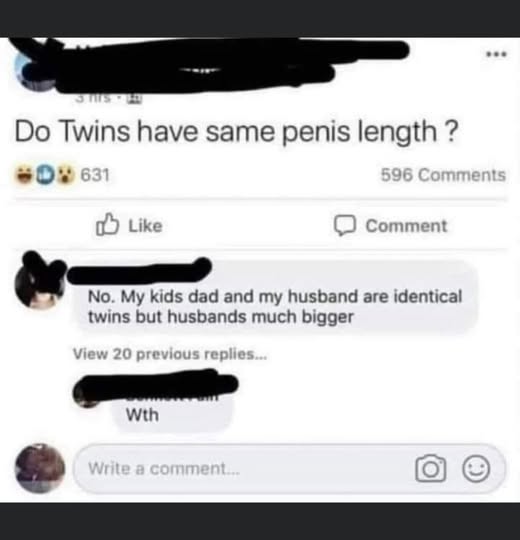The height and width of the screenshot is (540, 520).
Task: Click the wow reaction emoji
Action: click(x=66, y=175)
